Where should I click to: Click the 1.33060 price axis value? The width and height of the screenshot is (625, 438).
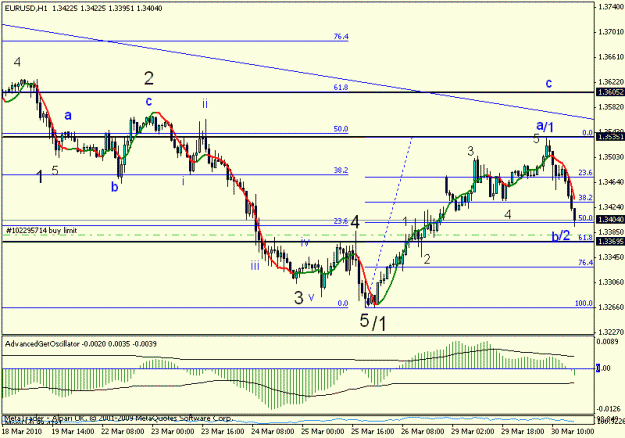point(611,282)
